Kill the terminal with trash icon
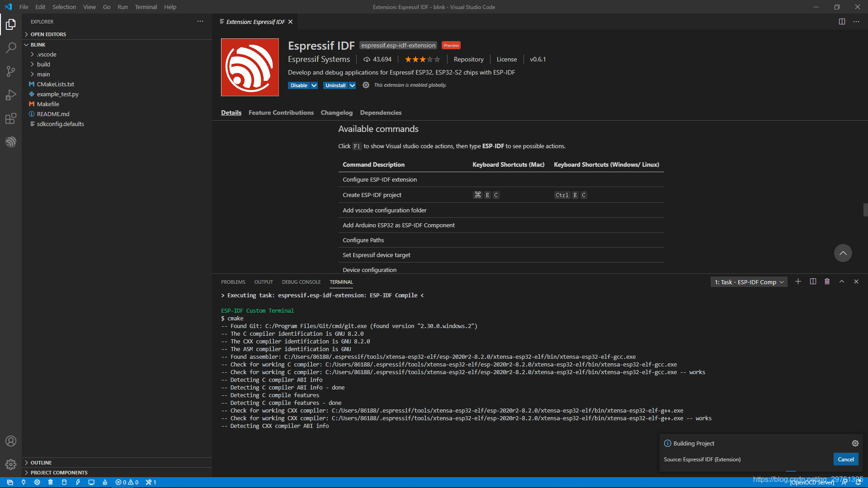The width and height of the screenshot is (868, 488). [827, 282]
